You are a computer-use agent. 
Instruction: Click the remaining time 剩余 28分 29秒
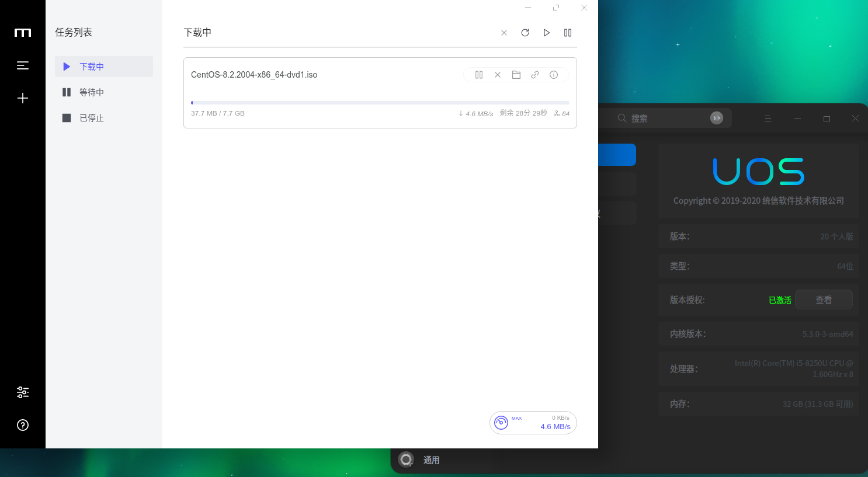click(x=523, y=113)
